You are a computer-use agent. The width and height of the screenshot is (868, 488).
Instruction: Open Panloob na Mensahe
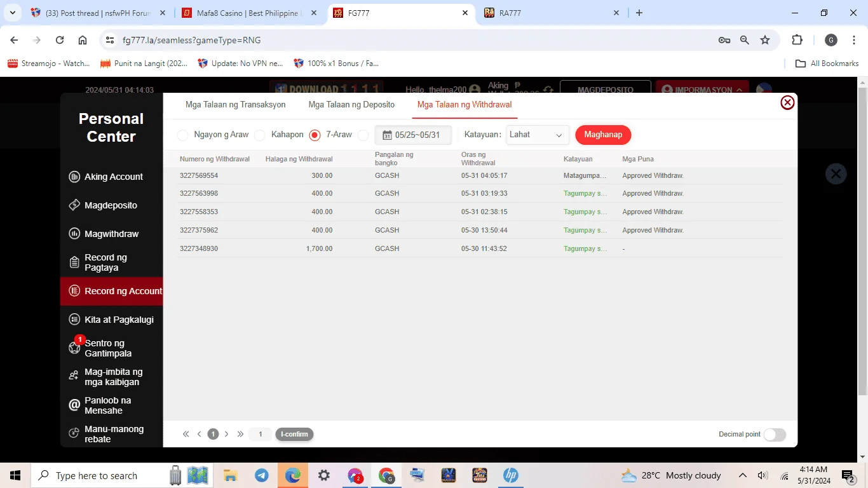(x=111, y=405)
